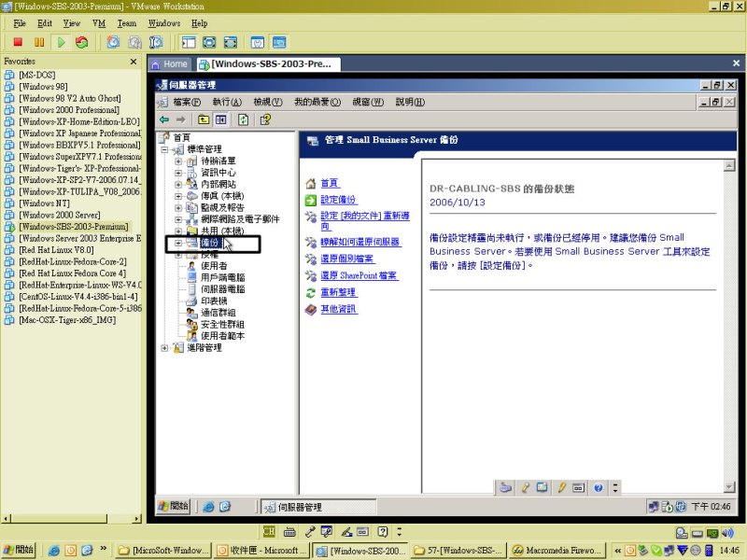Screen dimensions: 747x560
Task: Click the blue help icon in floating language bar
Action: point(599,487)
